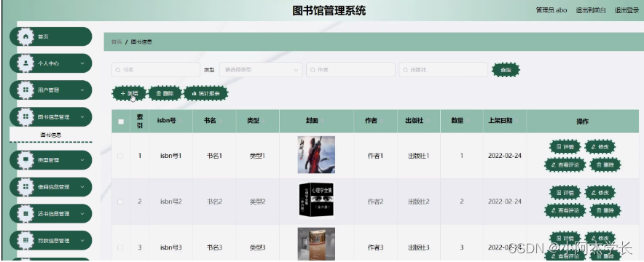644x262 pixels.
Task: Expand the 用户管理 menu chevron
Action: coord(82,90)
